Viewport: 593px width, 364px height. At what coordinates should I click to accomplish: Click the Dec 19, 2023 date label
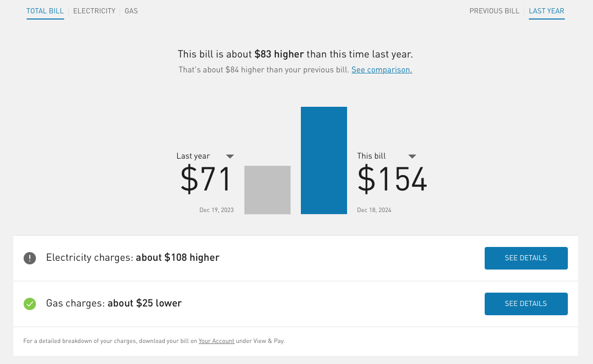tap(216, 209)
